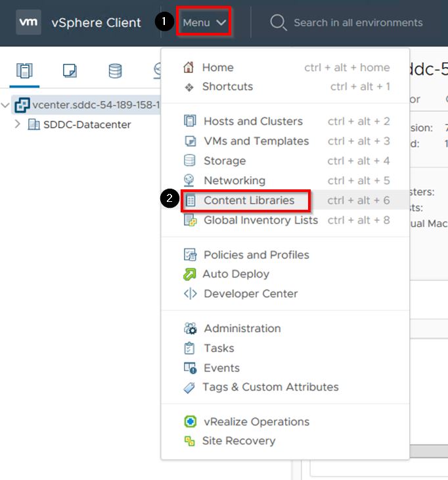Open Tasks from the menu
This screenshot has width=448, height=480.
[x=219, y=348]
